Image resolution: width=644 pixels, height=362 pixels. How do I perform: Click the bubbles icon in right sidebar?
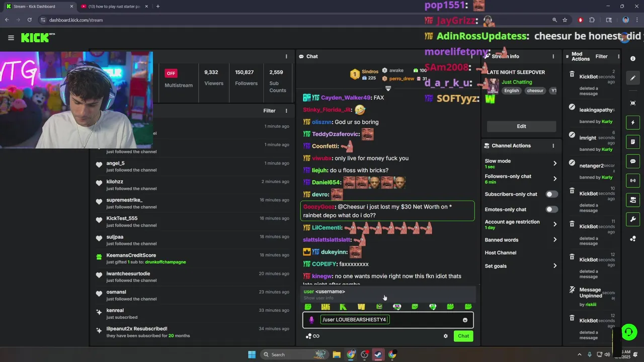coord(633,239)
